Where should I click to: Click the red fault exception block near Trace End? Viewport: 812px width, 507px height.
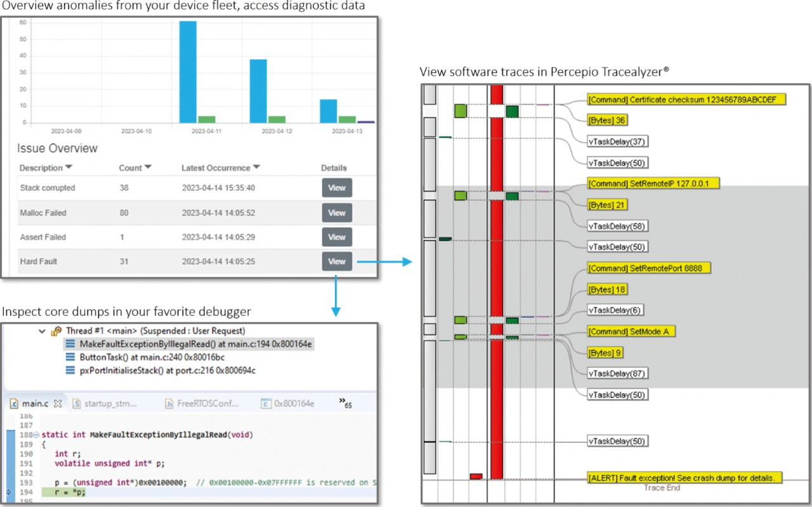(x=476, y=476)
